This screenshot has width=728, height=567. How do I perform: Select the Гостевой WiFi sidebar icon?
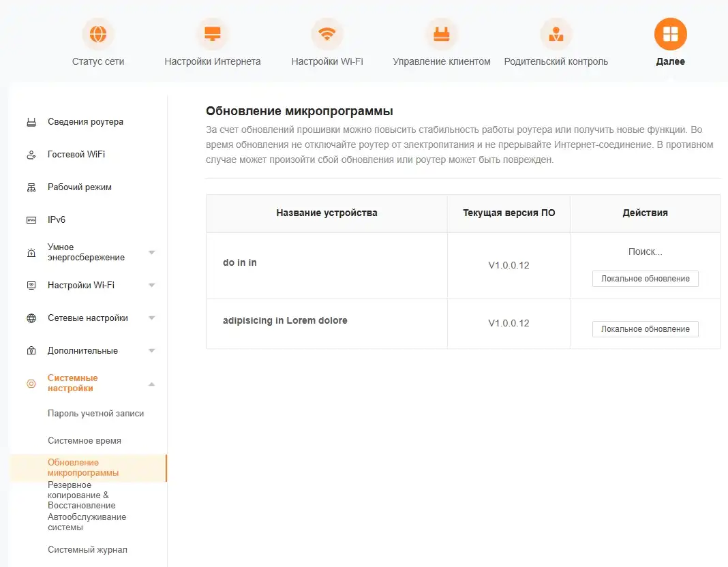pos(30,154)
